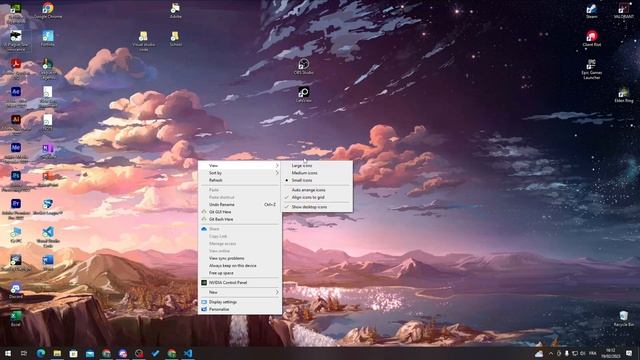Screen dimensions: 640x360
Task: Open the Mail app from the taskbar
Action: click(x=90, y=353)
